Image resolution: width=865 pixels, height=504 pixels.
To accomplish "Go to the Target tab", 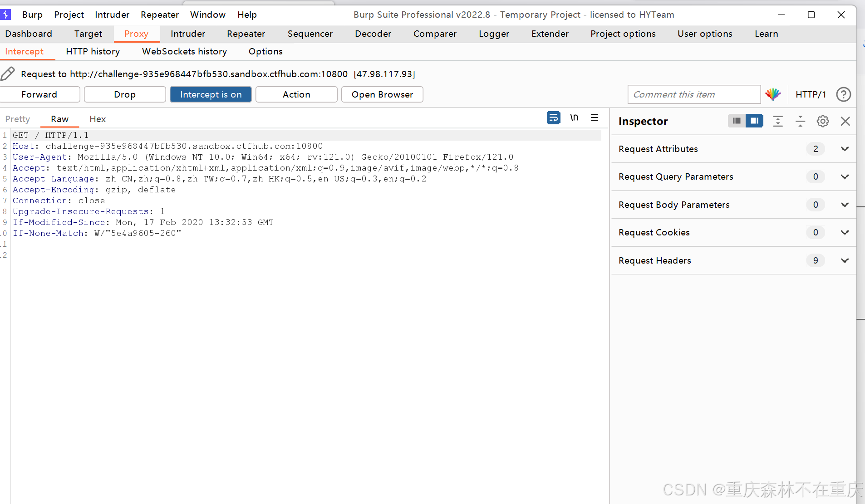I will click(x=88, y=34).
